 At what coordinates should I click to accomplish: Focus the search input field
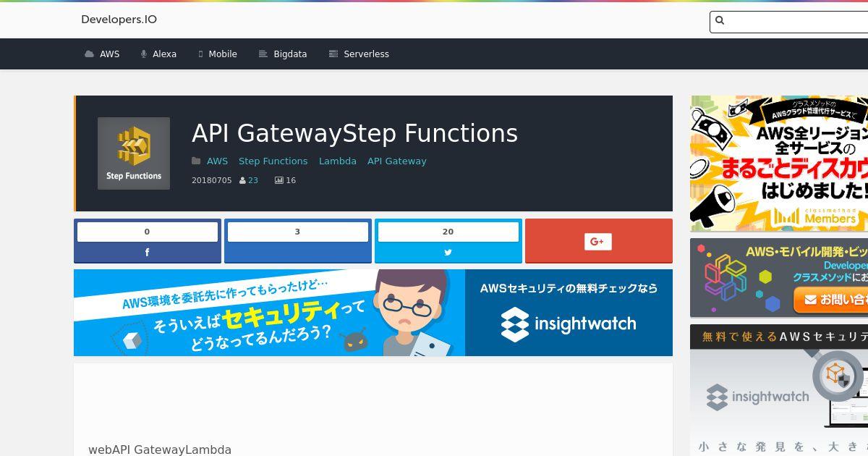[788, 22]
